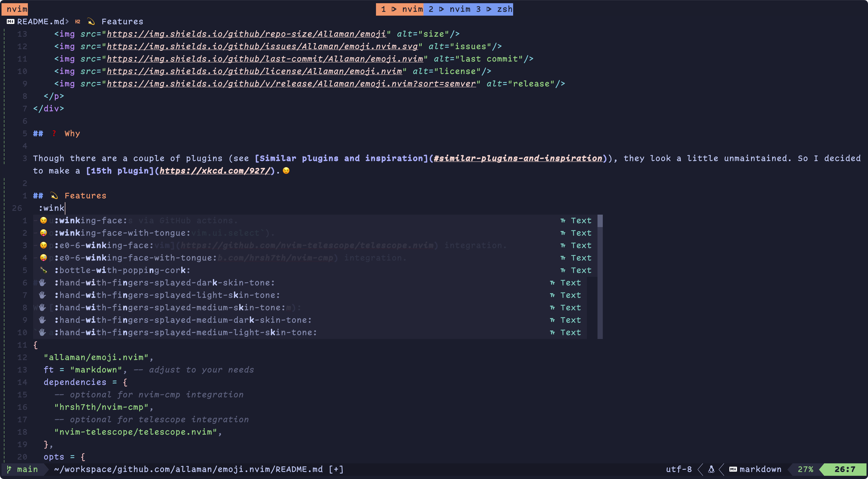Select :e0-6-winking-face: completion entry
Image resolution: width=868 pixels, height=479 pixels.
(x=104, y=245)
